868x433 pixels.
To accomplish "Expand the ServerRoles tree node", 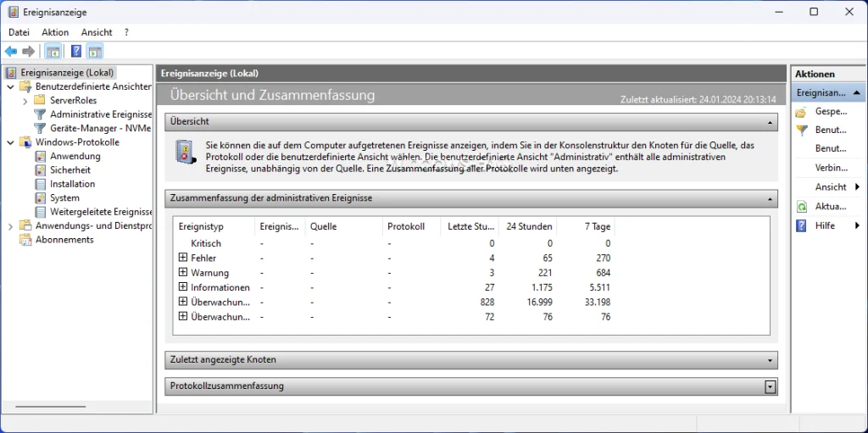I will 25,101.
